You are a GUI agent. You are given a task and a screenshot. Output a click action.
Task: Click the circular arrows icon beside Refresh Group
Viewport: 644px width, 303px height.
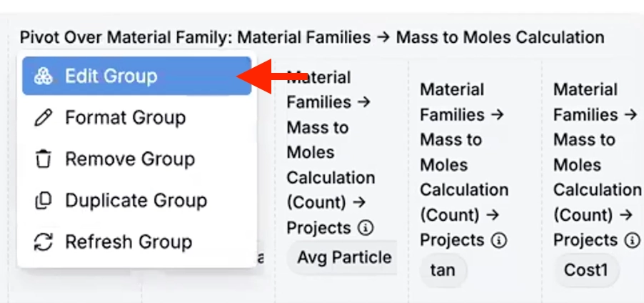(x=44, y=242)
